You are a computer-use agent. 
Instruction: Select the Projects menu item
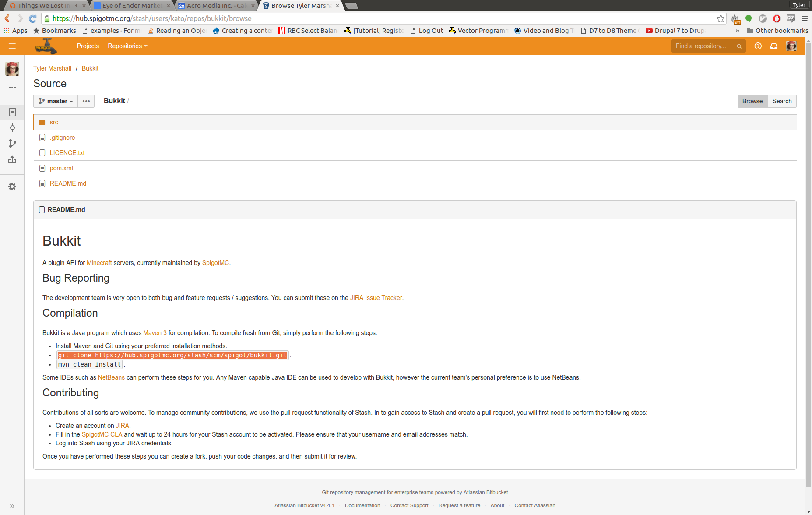[88, 46]
